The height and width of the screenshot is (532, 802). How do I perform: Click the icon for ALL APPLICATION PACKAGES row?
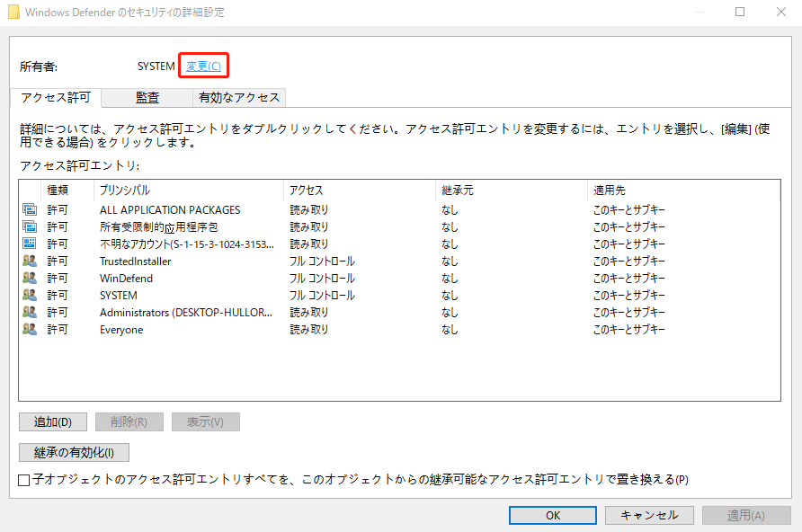(30, 209)
